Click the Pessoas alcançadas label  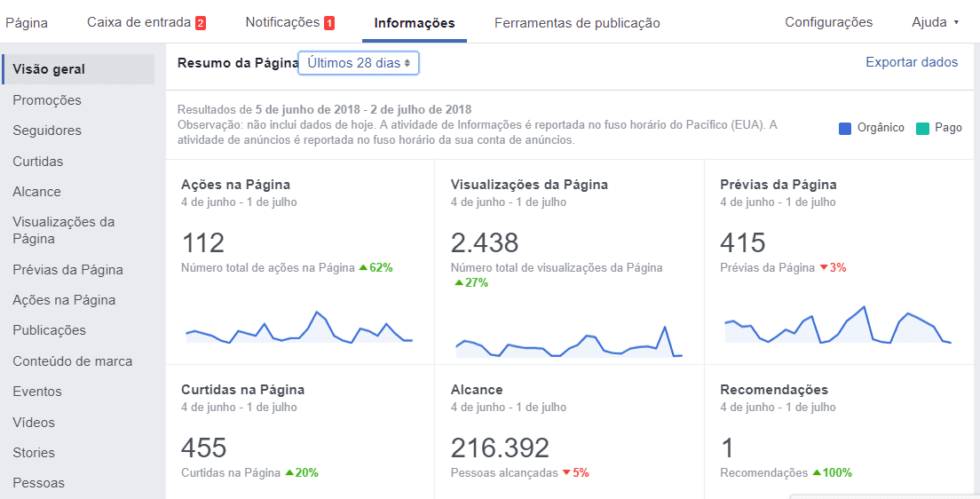[504, 472]
